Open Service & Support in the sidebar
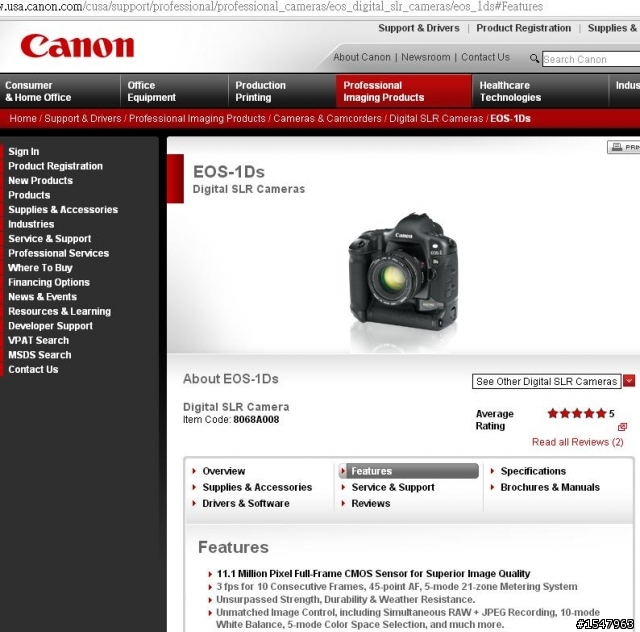Screen dimensions: 640x632 coord(49,239)
